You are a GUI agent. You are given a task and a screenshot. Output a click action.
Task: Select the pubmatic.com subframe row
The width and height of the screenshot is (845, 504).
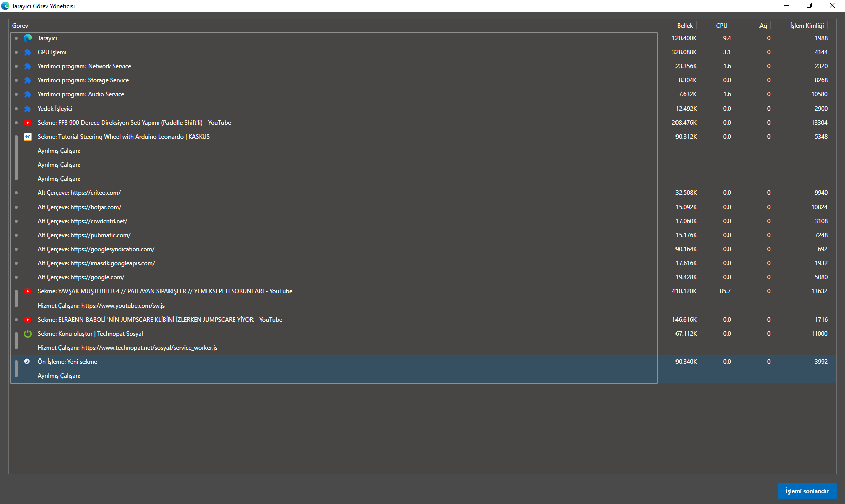point(422,235)
